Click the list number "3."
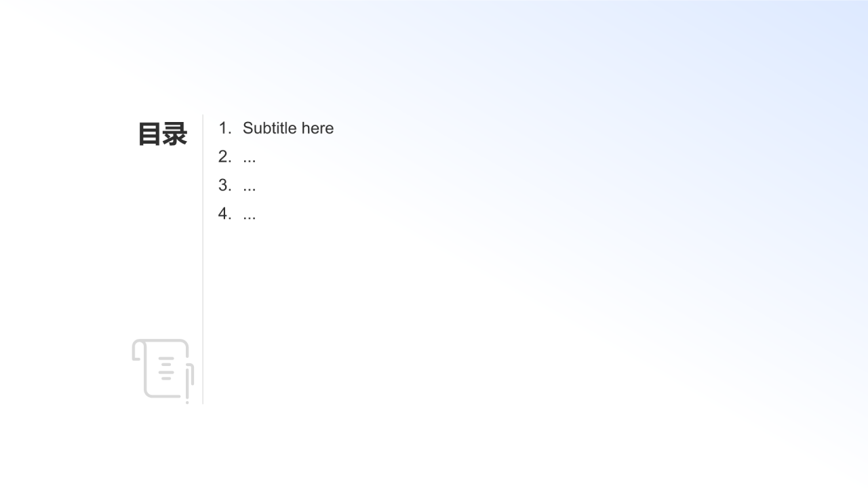The image size is (868, 488). click(x=225, y=185)
